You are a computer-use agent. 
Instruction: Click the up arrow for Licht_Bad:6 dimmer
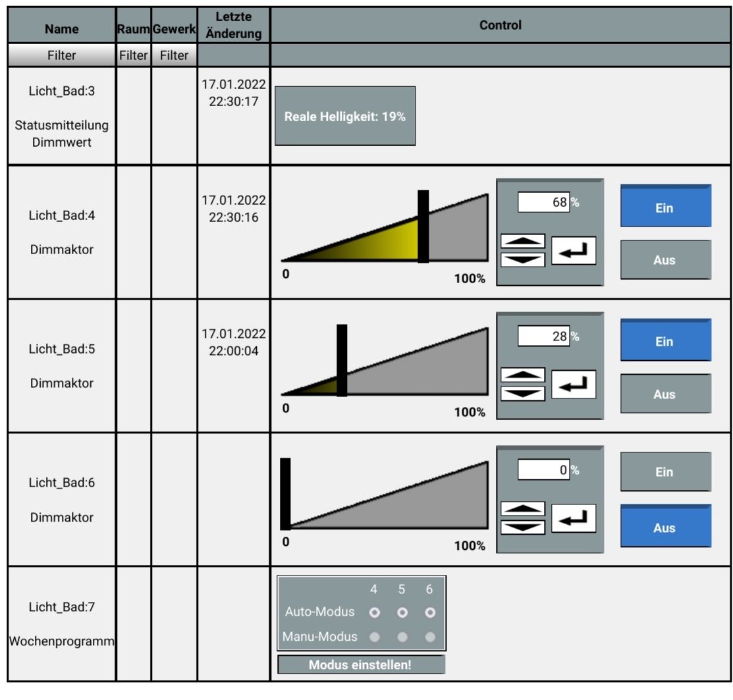tap(523, 508)
